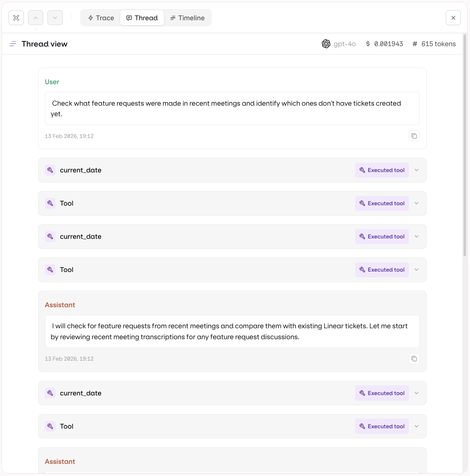Click the User role label

pos(52,82)
